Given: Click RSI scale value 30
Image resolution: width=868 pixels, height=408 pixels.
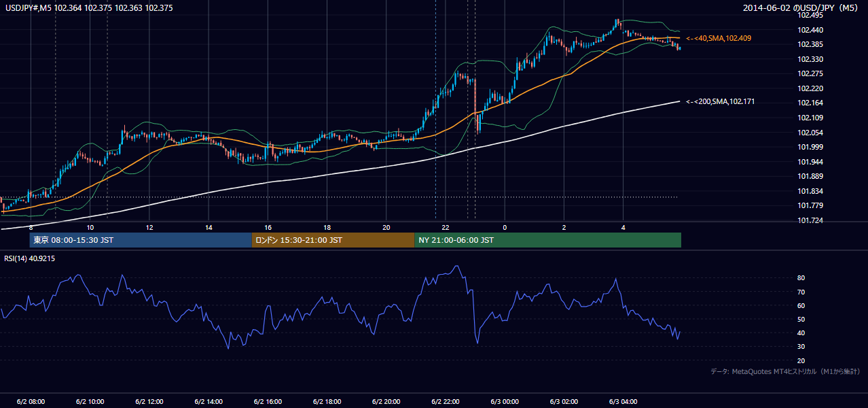Looking at the screenshot, I should click(x=801, y=347).
